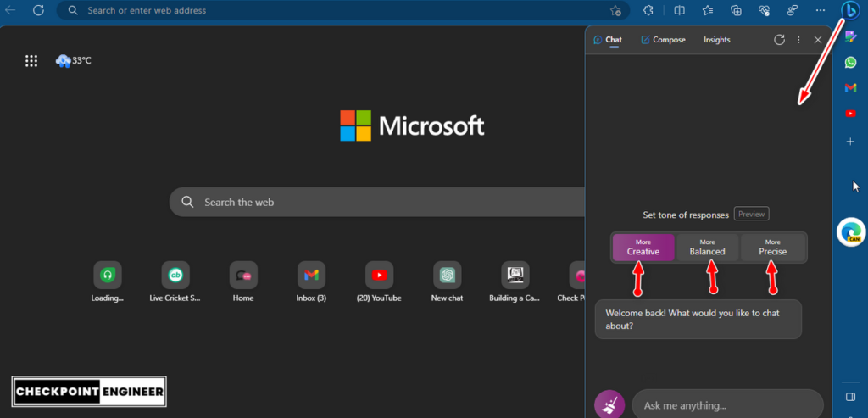
Task: Click the Edge Canary floating icon
Action: pos(851,232)
